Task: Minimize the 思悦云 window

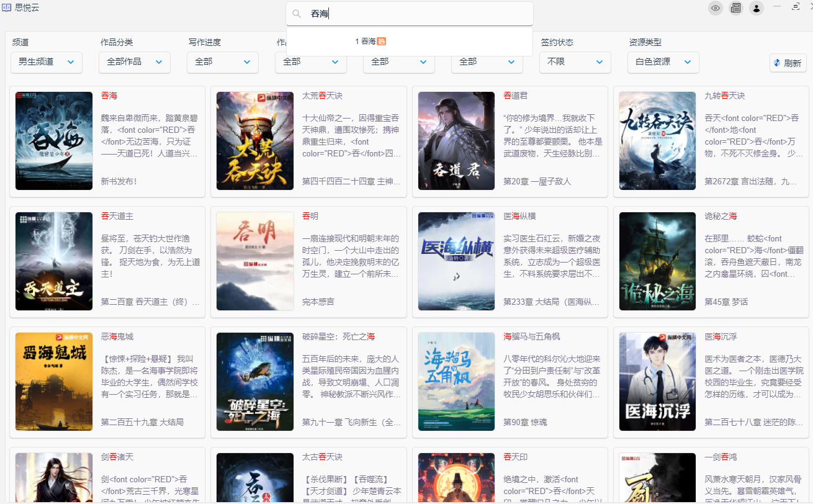Action: click(777, 6)
